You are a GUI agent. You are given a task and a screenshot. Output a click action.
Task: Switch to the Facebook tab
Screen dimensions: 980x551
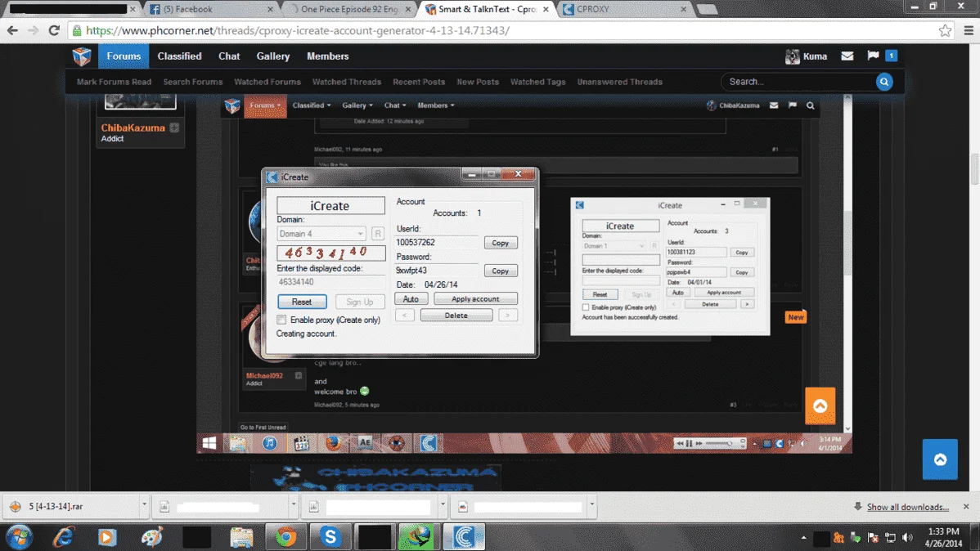click(x=210, y=9)
